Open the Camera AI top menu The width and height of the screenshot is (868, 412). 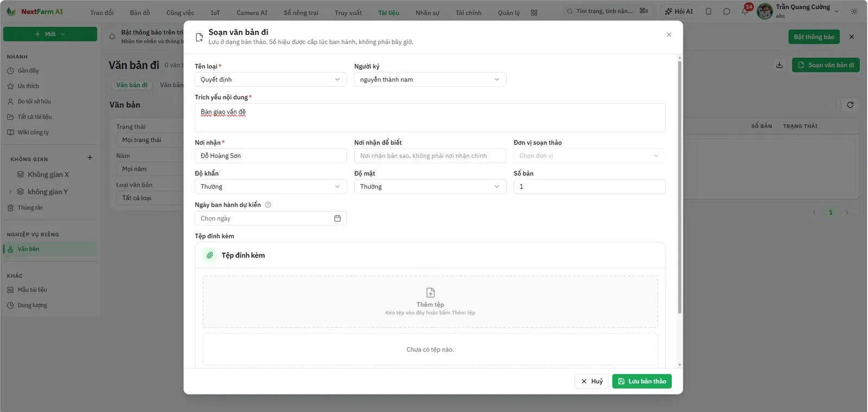pyautogui.click(x=252, y=12)
